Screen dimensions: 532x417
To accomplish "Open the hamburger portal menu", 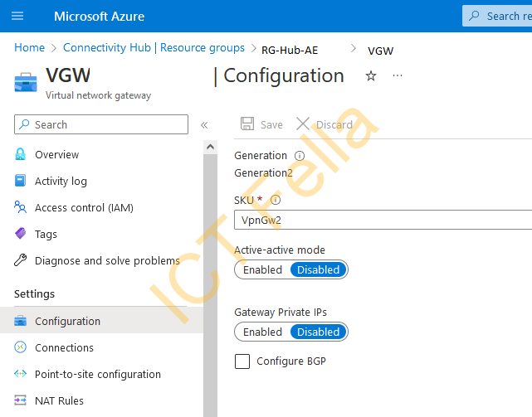I will pyautogui.click(x=17, y=16).
